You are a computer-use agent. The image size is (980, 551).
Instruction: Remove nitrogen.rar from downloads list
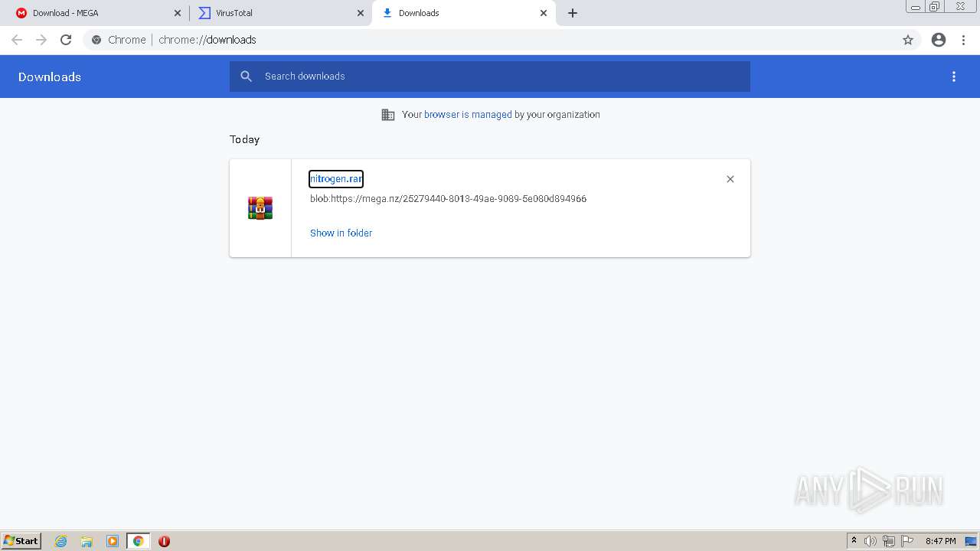(x=730, y=179)
